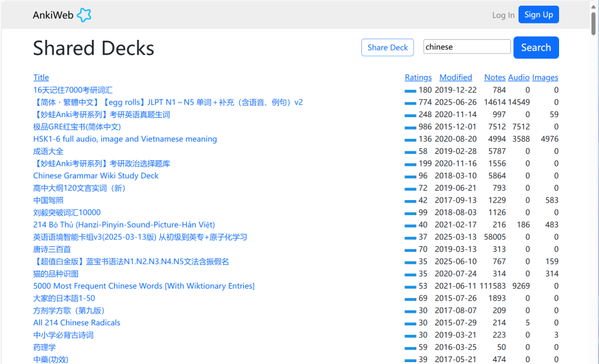This screenshot has width=599, height=364.
Task: Open the '猫的品种识图' deck
Action: click(56, 274)
